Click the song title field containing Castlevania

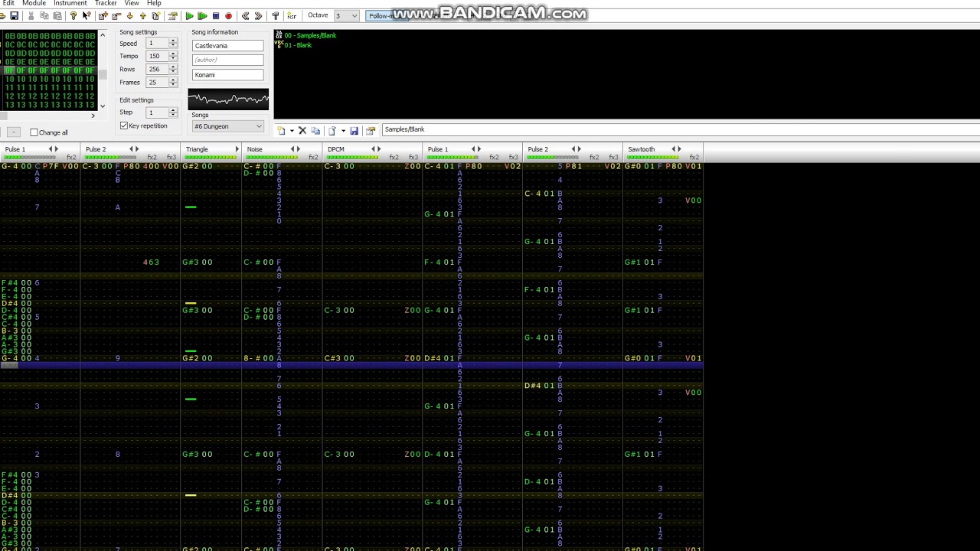click(x=227, y=46)
